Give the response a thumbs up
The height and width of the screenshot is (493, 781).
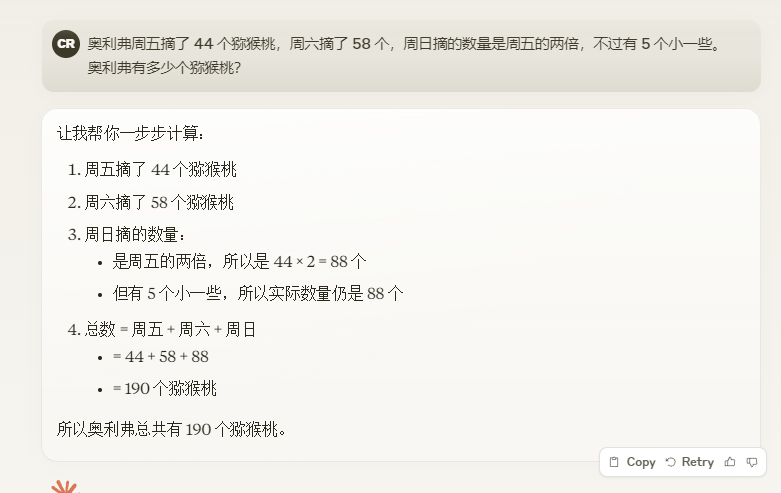(730, 462)
